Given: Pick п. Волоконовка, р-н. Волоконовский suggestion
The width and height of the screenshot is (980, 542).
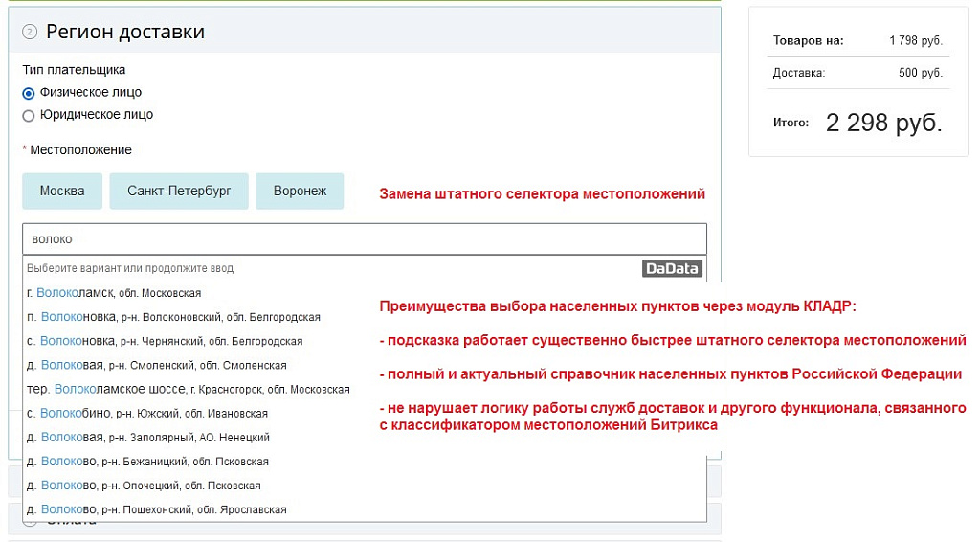Looking at the screenshot, I should click(173, 317).
